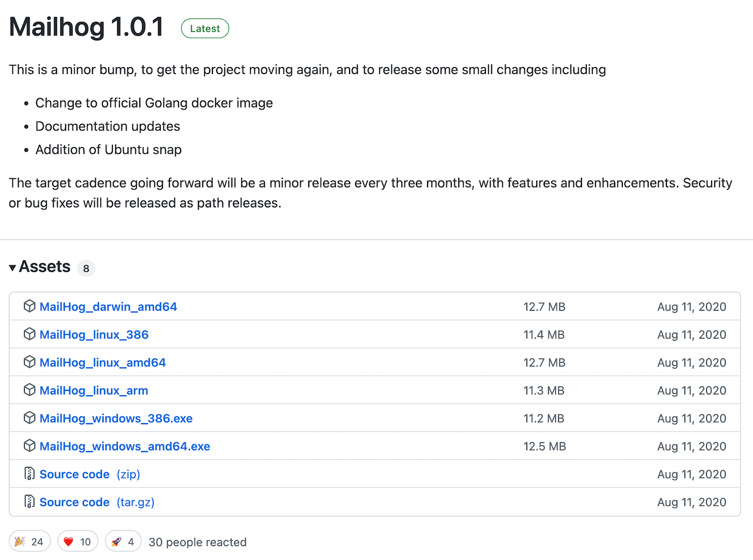Toggle the party popper reaction

[30, 541]
